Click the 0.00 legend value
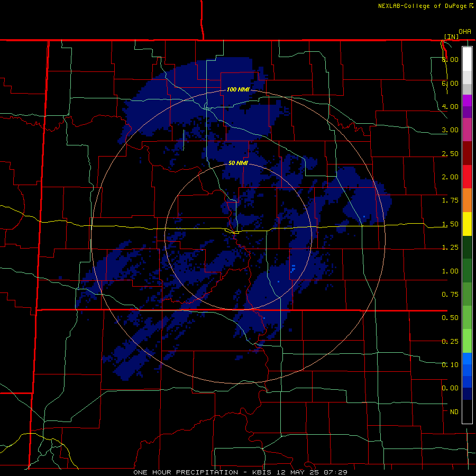 click(x=450, y=388)
